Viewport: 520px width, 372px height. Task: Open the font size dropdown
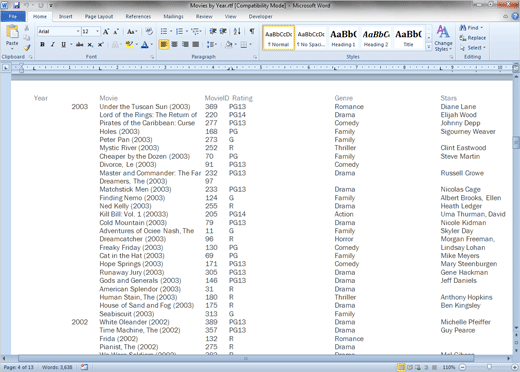click(x=97, y=31)
